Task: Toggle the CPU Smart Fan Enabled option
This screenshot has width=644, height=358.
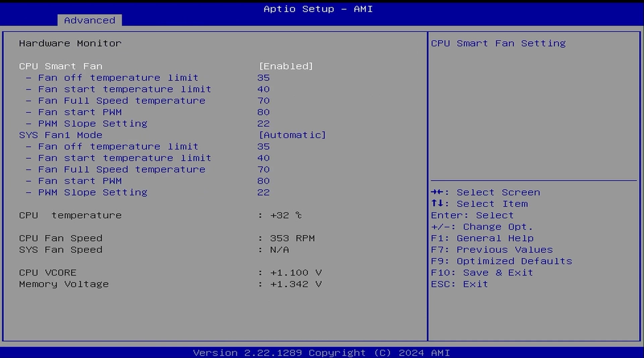Action: pyautogui.click(x=286, y=66)
